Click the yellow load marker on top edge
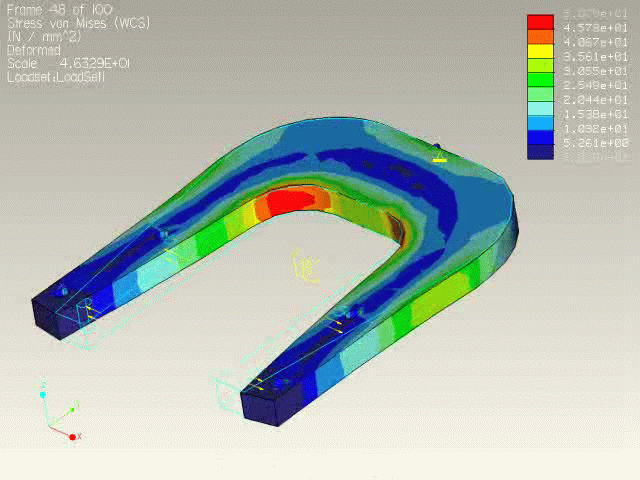 coord(438,155)
